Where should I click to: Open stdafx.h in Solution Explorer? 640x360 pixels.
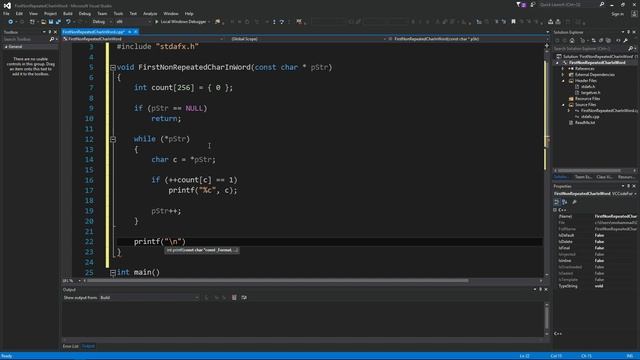588,87
